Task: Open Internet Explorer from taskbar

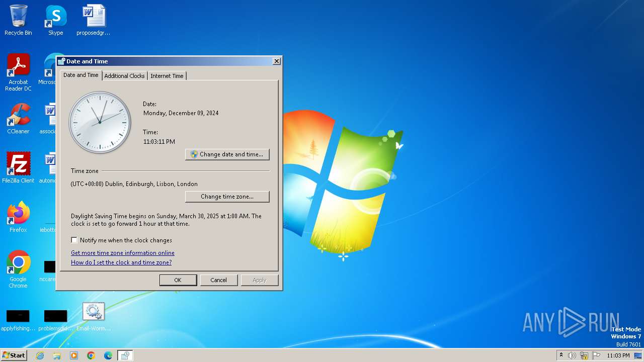Action: (40, 355)
